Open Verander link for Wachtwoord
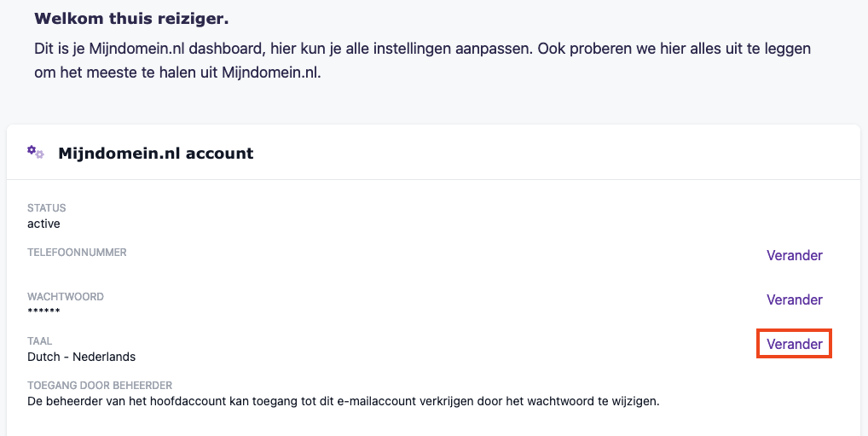The image size is (868, 436). pyautogui.click(x=794, y=299)
